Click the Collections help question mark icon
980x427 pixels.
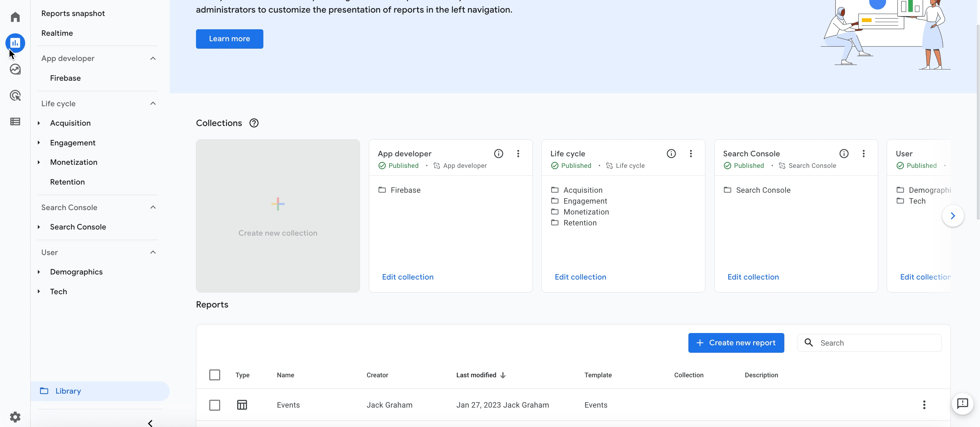click(x=254, y=123)
